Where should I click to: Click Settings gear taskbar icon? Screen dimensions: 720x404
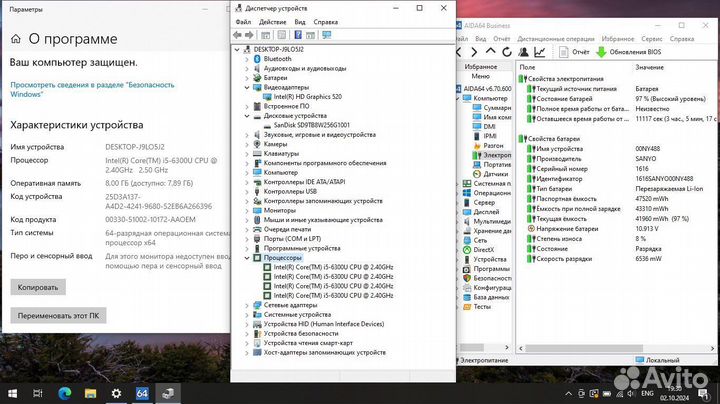tap(116, 393)
